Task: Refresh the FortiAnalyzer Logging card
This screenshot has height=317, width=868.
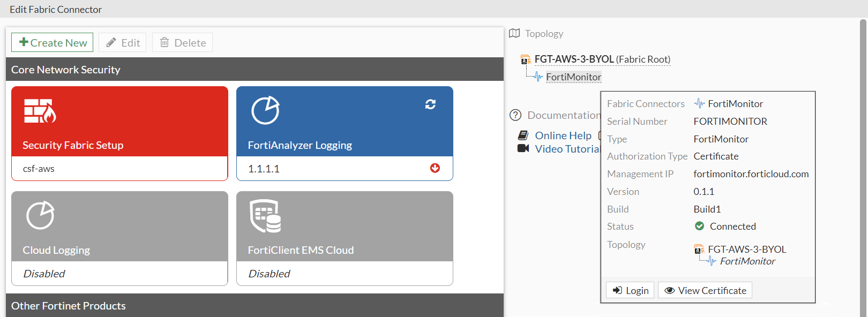Action: point(430,104)
